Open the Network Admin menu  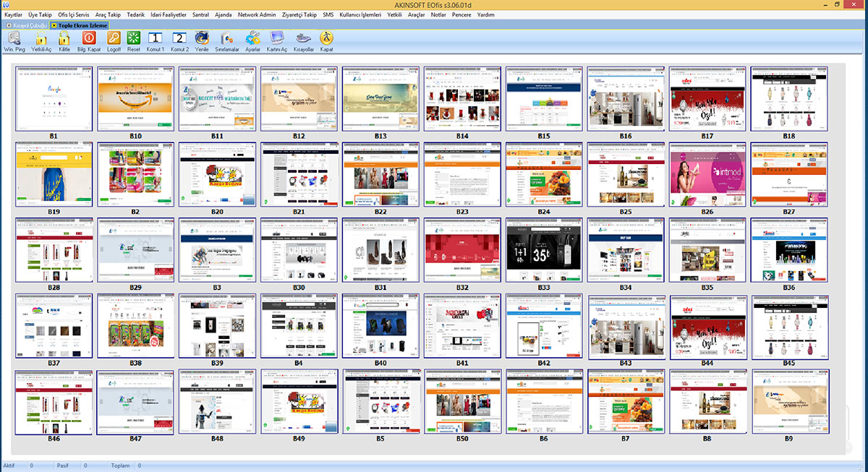point(258,14)
